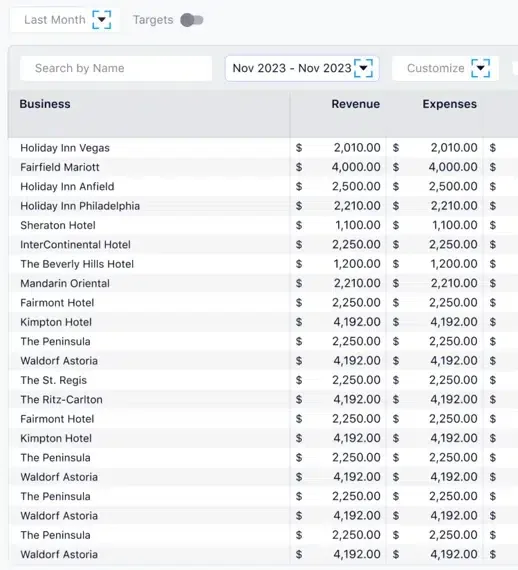This screenshot has width=518, height=570.
Task: Select the InterContinental Hotel business name
Action: [x=76, y=245]
